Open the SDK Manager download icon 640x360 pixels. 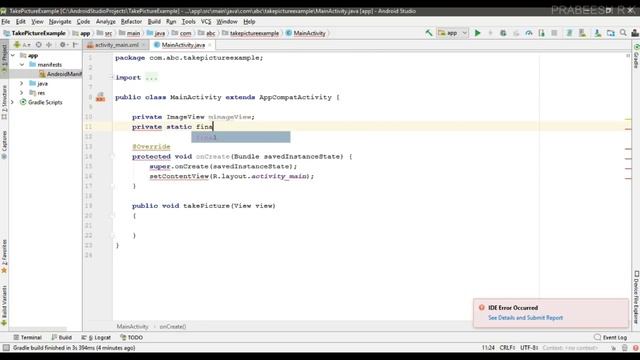[598, 33]
